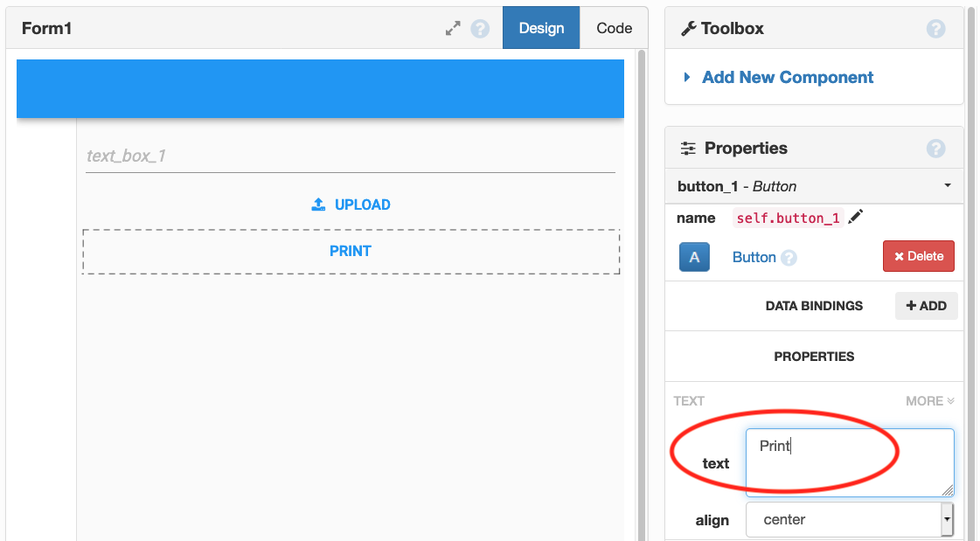The image size is (980, 541).
Task: Click the upload arrow icon on the canvas
Action: click(318, 204)
